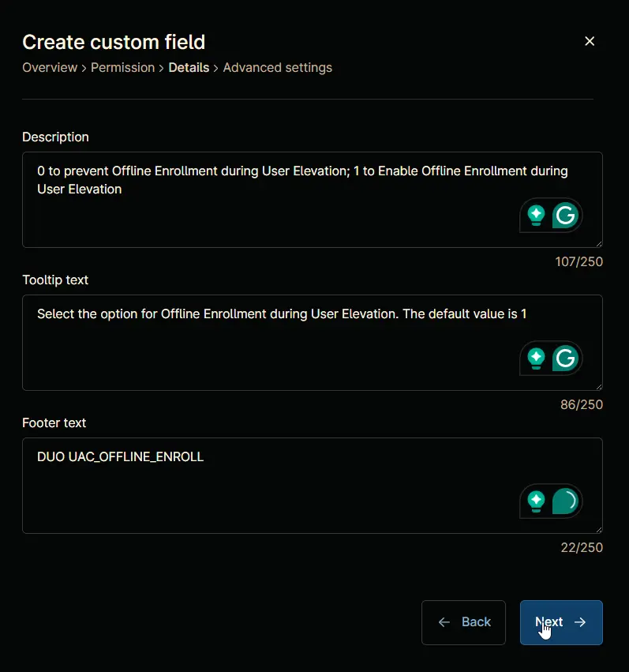Close the Create custom field dialog

coord(590,41)
